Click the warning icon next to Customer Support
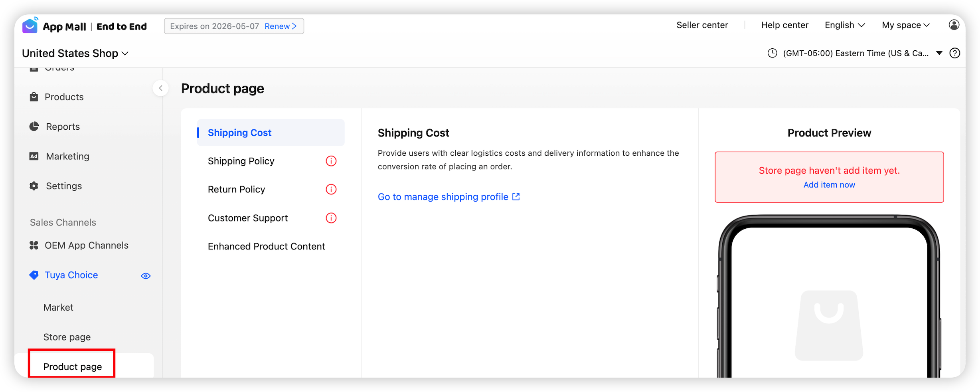 pos(331,218)
